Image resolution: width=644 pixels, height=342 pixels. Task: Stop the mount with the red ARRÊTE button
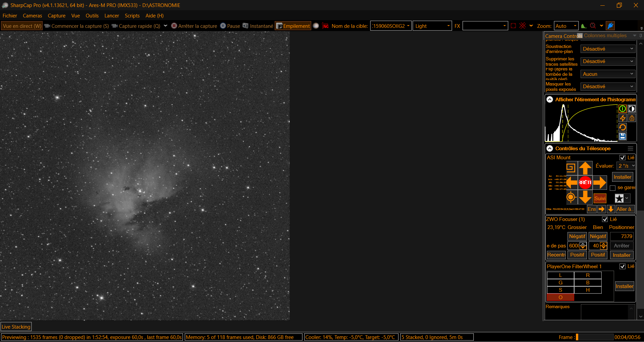585,182
